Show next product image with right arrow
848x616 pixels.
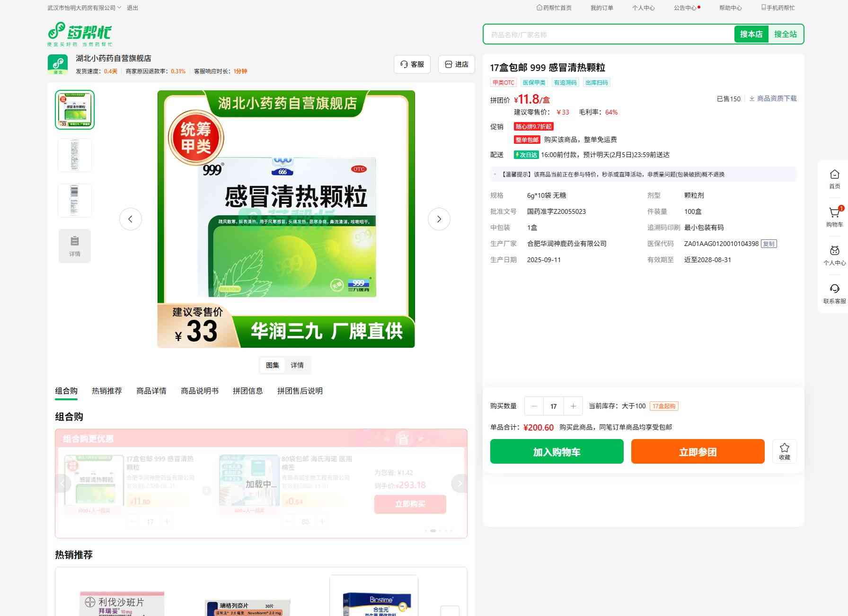(x=439, y=219)
